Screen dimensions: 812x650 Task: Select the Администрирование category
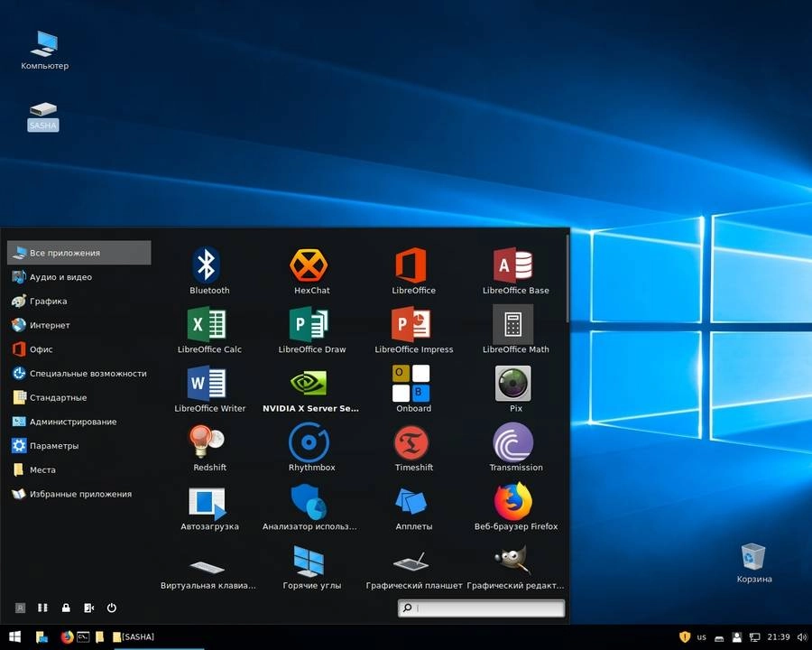tap(79, 422)
